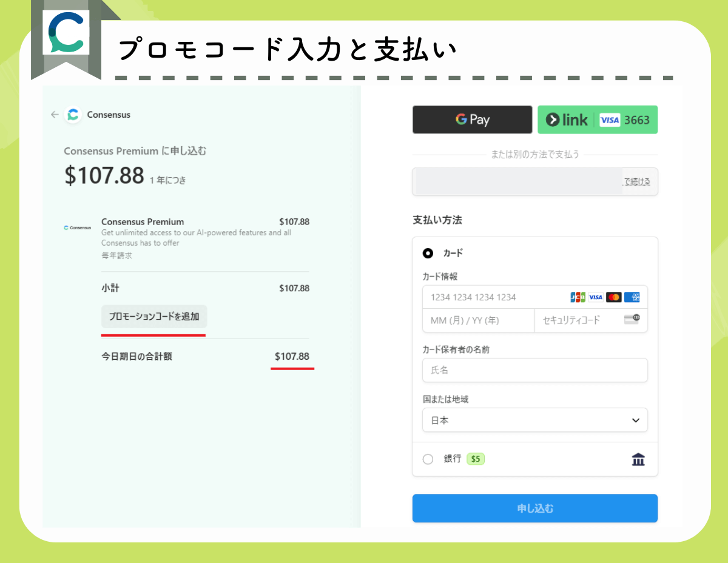Click the セキュリティコード field
Image resolution: width=728 pixels, height=563 pixels.
591,320
